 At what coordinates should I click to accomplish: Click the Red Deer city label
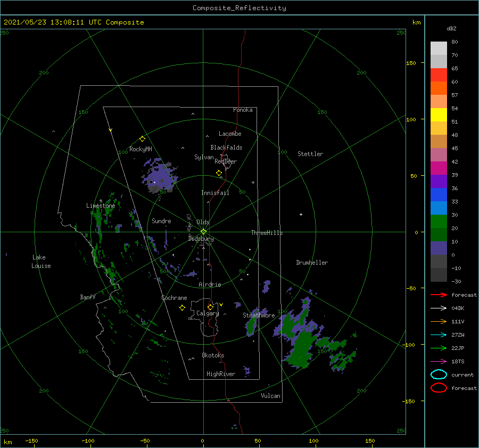226,161
